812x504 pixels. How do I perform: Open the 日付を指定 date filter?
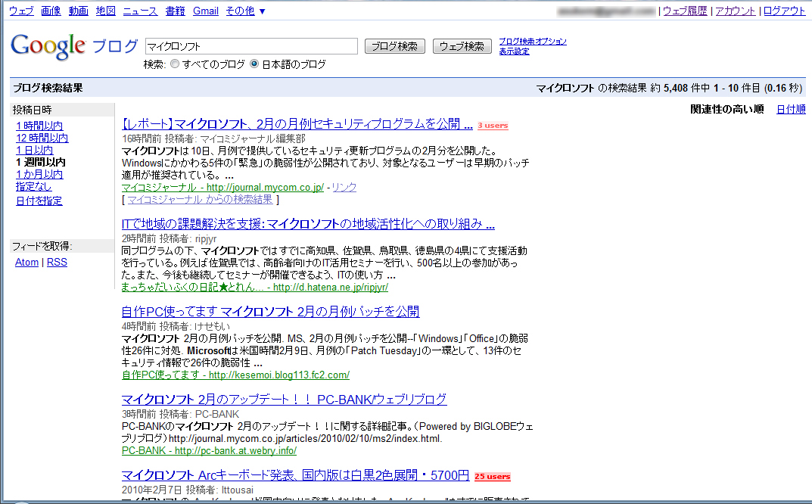click(39, 201)
